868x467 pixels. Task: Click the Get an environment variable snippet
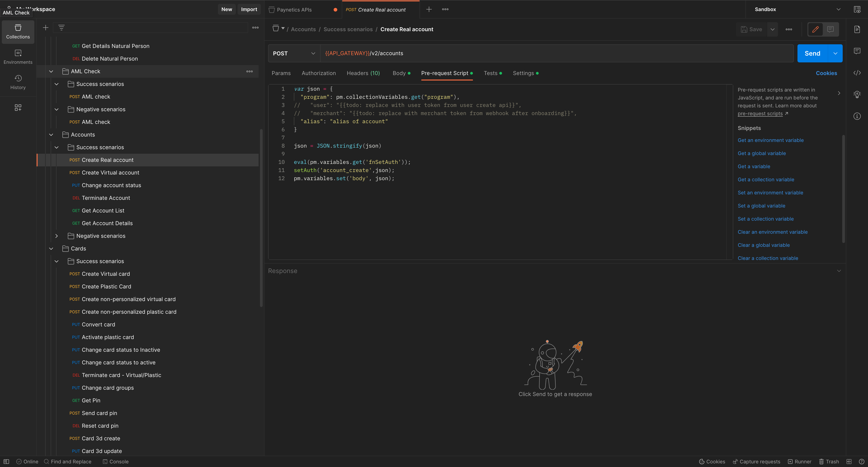point(770,140)
